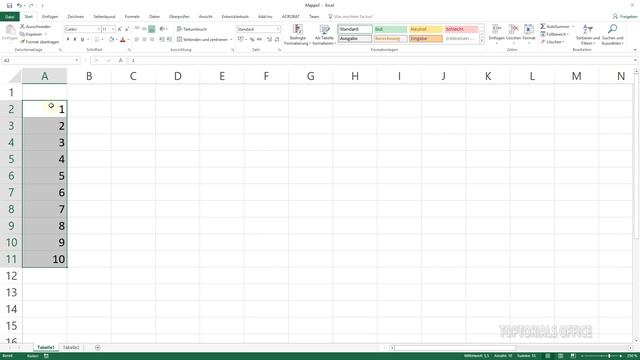
Task: Click AutoSumme sigma icon
Action: (x=543, y=27)
